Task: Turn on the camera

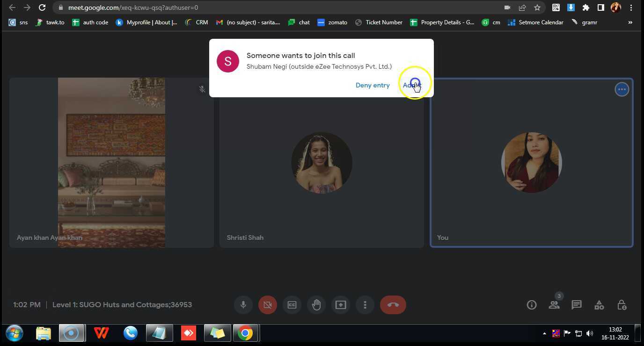Action: [x=268, y=305]
